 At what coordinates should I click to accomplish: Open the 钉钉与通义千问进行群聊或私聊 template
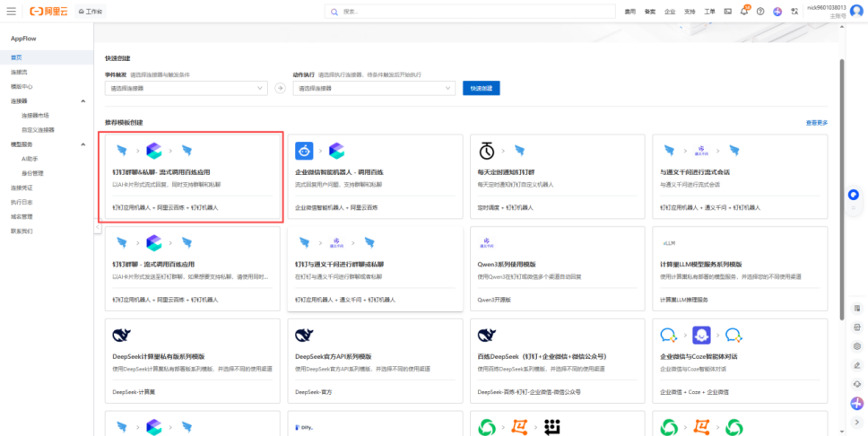click(375, 269)
